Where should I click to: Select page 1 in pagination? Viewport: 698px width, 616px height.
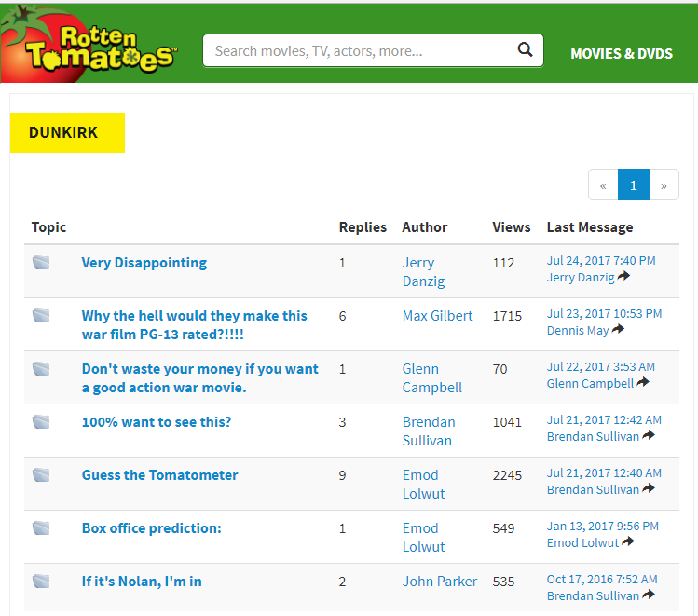[634, 185]
